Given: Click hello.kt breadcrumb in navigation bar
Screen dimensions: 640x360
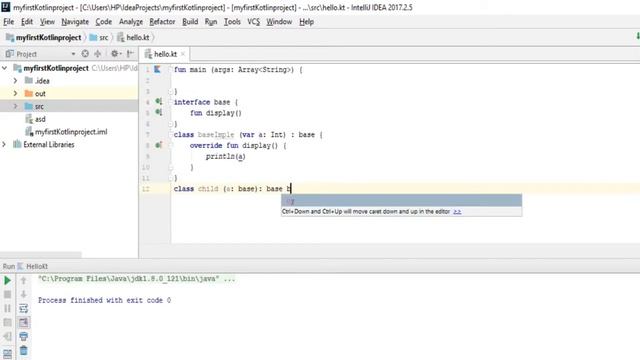Looking at the screenshot, I should 133,38.
